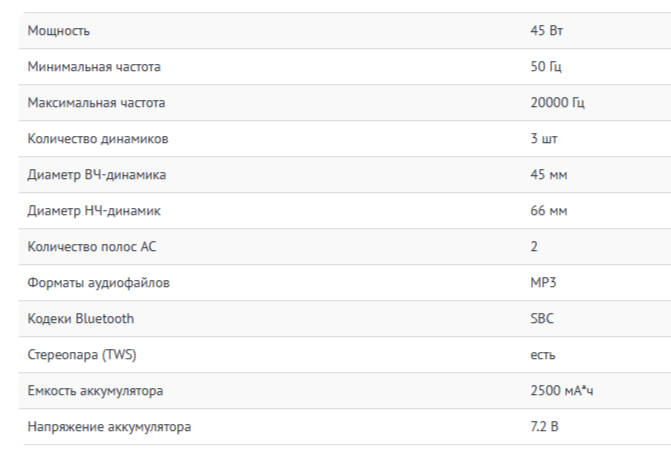Click the Диаметр НЧ-динамик label

(x=94, y=210)
